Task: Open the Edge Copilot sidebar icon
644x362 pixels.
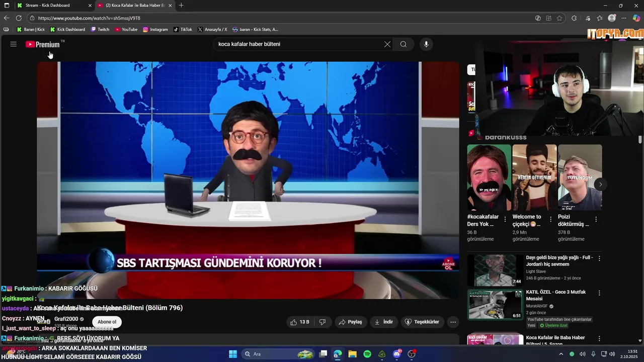Action: pos(636,18)
